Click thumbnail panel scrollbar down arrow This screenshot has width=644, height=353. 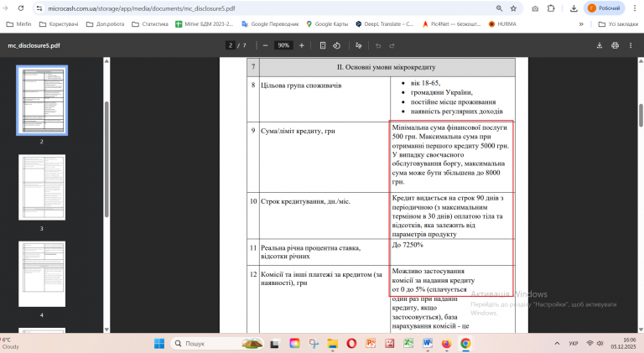106,330
